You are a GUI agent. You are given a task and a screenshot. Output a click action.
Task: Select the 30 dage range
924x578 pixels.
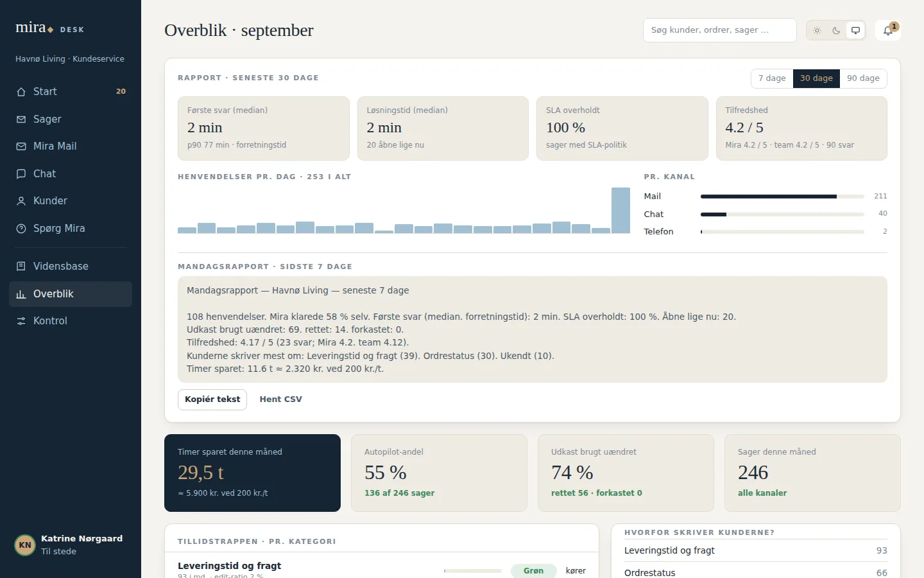click(816, 78)
